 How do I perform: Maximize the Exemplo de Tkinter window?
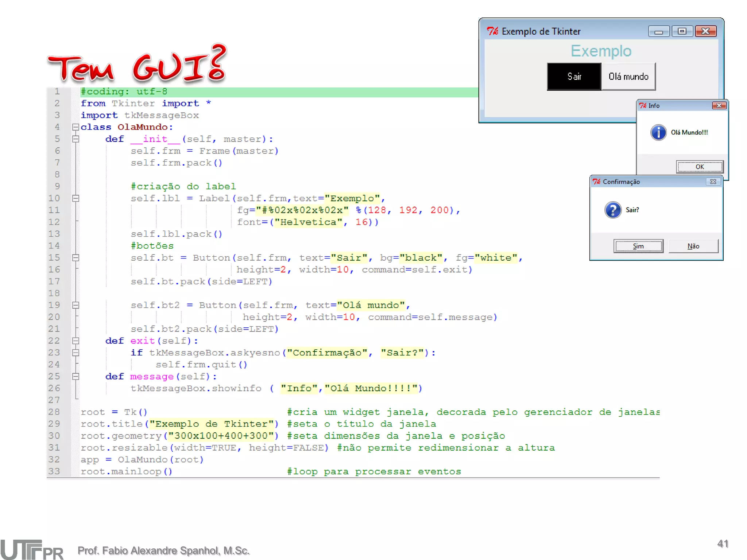tap(682, 32)
